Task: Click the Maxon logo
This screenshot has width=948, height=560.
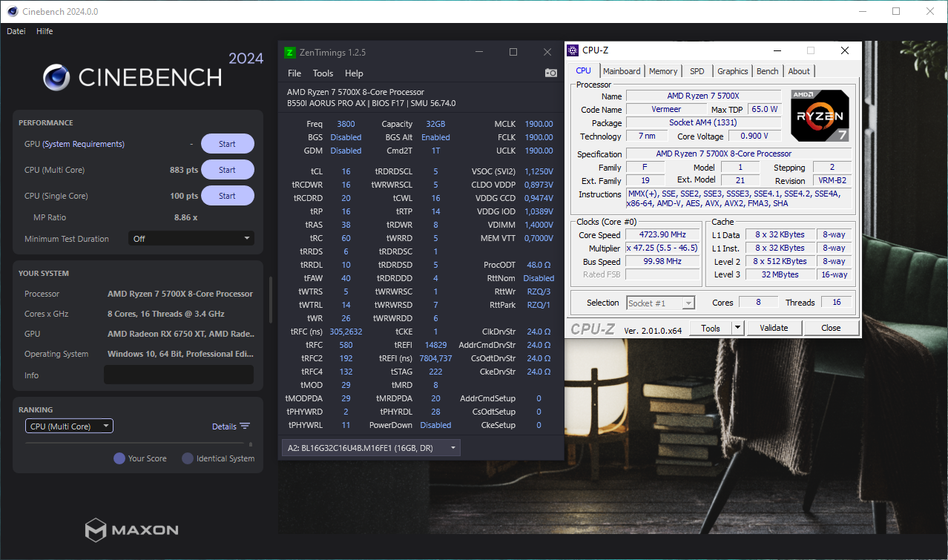Action: point(131,530)
